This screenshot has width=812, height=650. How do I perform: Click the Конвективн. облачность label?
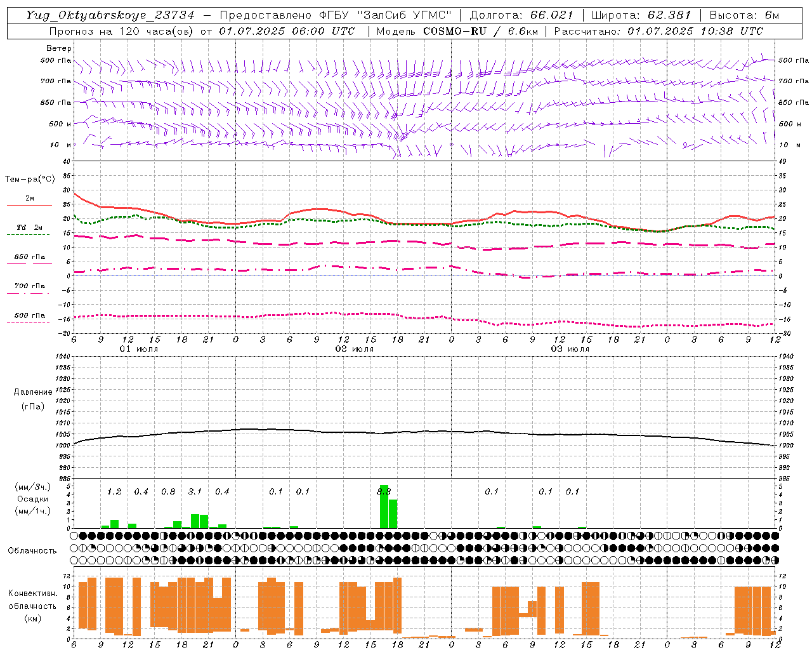(32, 600)
